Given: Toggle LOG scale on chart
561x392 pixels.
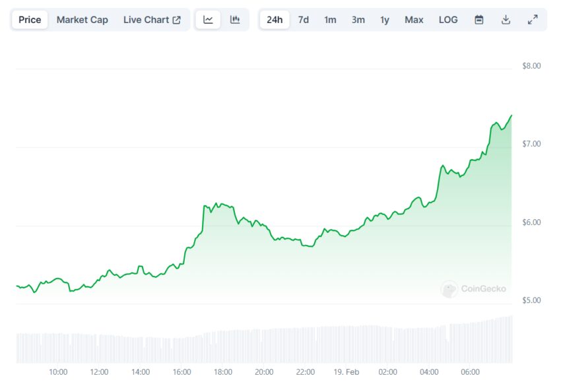Looking at the screenshot, I should (448, 20).
